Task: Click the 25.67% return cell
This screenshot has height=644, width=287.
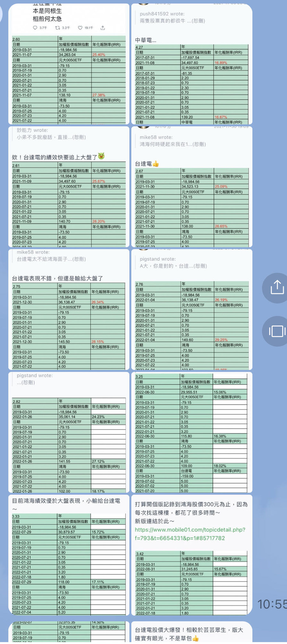Action: click(x=109, y=181)
